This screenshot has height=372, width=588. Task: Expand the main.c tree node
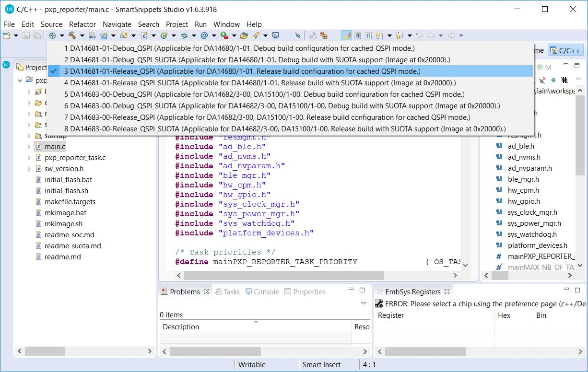[x=30, y=147]
